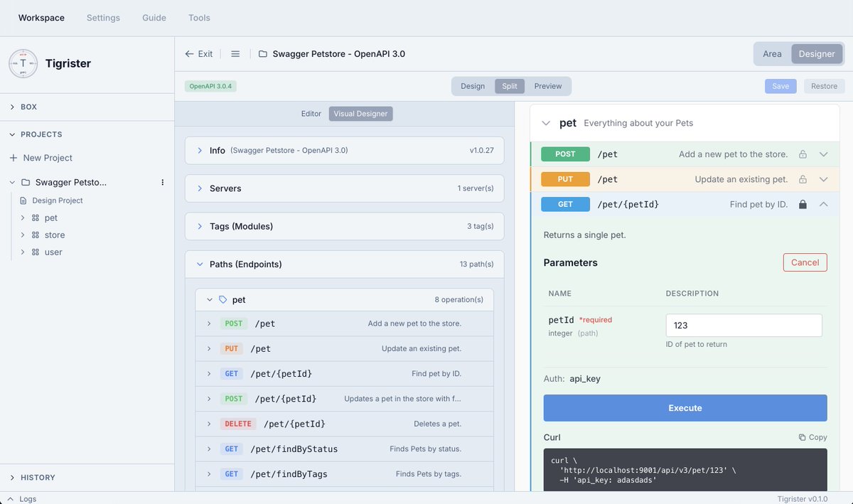This screenshot has width=853, height=504.
Task: Open the three-dot menu for Swagger Petsto... project
Action: pos(162,183)
